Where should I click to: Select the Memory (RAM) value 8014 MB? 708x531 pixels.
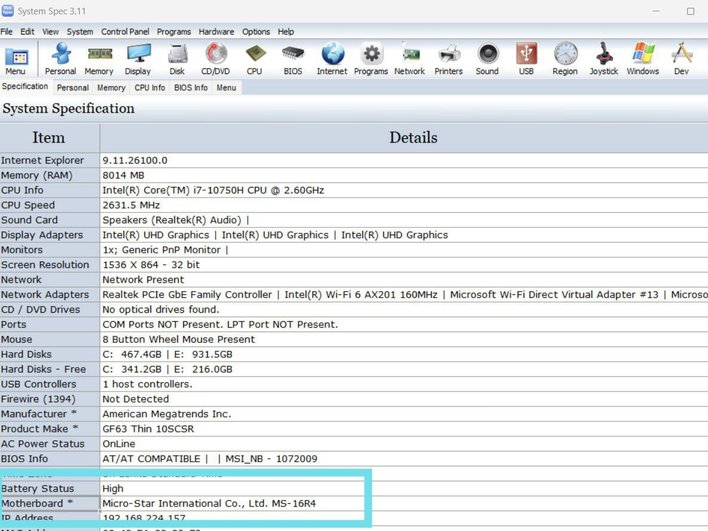click(123, 175)
